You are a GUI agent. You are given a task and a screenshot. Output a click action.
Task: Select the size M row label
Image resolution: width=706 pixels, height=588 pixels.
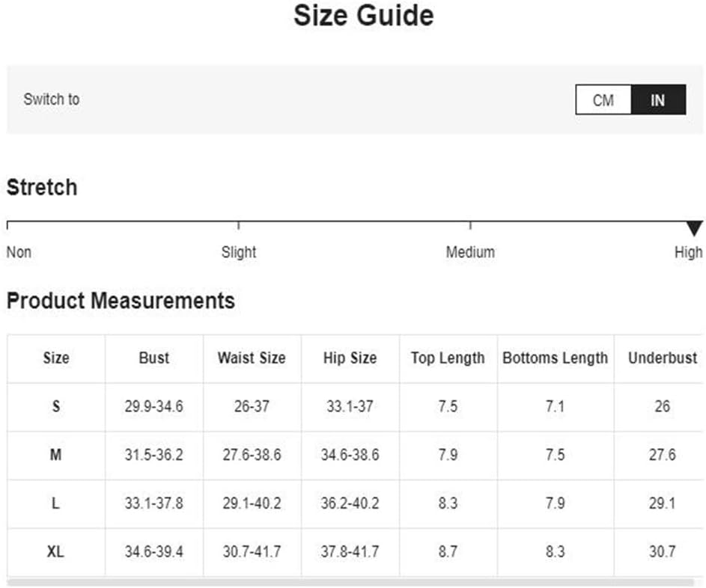pyautogui.click(x=56, y=455)
